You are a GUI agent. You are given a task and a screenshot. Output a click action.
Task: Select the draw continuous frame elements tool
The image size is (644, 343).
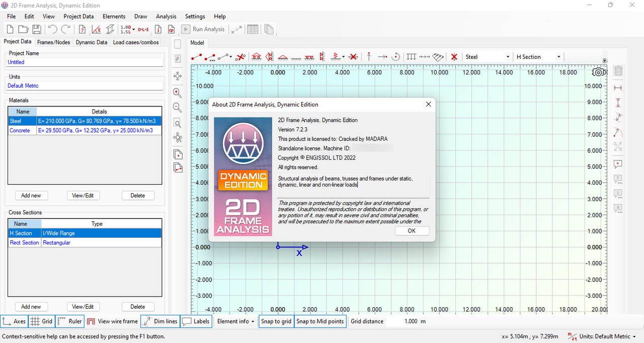pyautogui.click(x=210, y=57)
